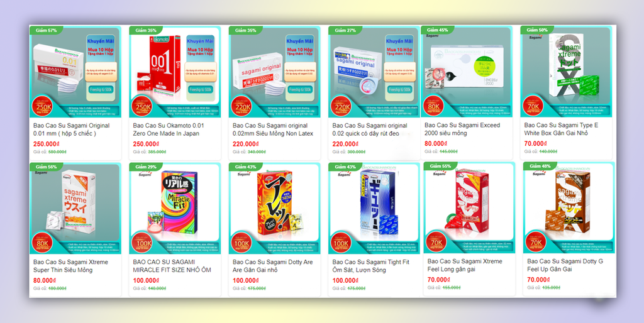Click the 250K price badge on Okamoto
The image size is (644, 323).
pos(142,107)
